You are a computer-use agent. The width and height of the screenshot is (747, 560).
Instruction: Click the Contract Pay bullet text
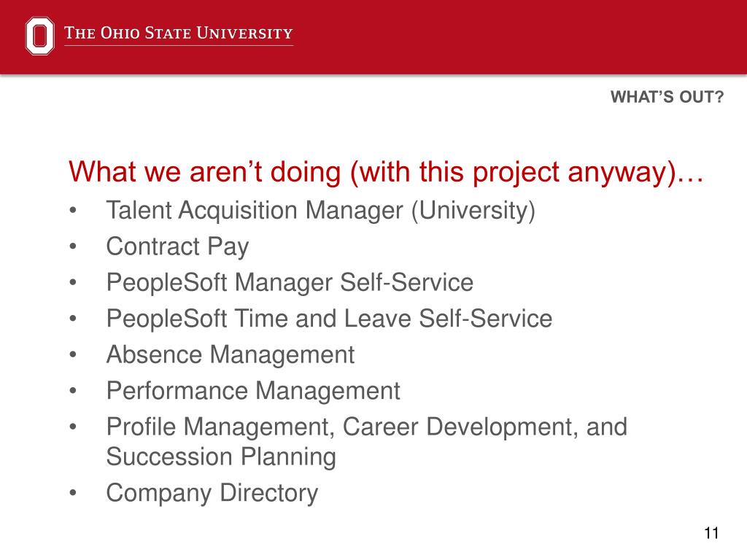click(177, 246)
